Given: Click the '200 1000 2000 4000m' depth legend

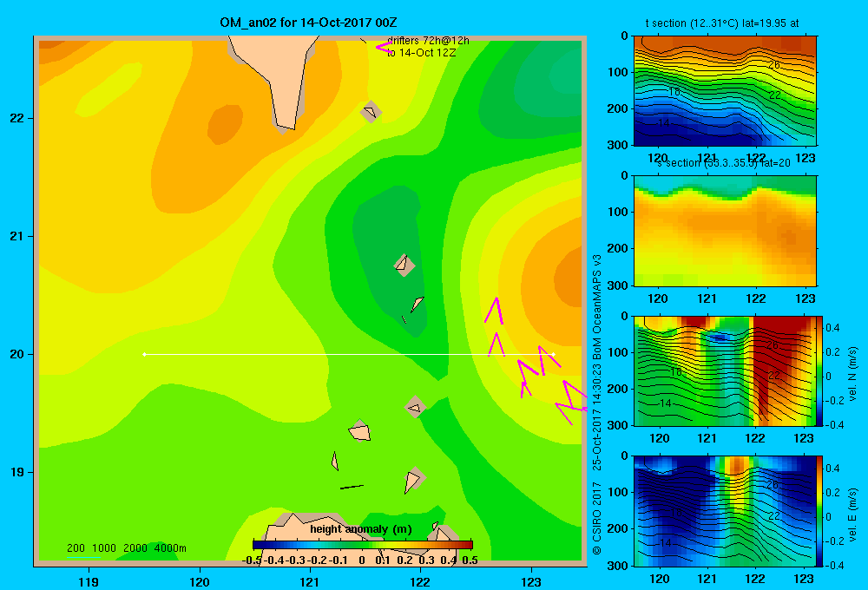Looking at the screenshot, I should (x=126, y=548).
